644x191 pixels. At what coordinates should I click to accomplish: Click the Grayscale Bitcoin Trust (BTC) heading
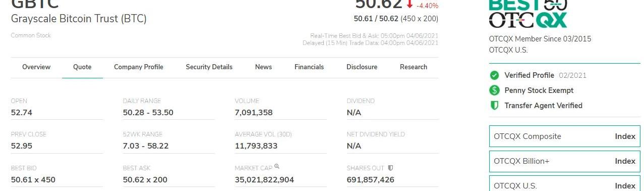click(79, 19)
